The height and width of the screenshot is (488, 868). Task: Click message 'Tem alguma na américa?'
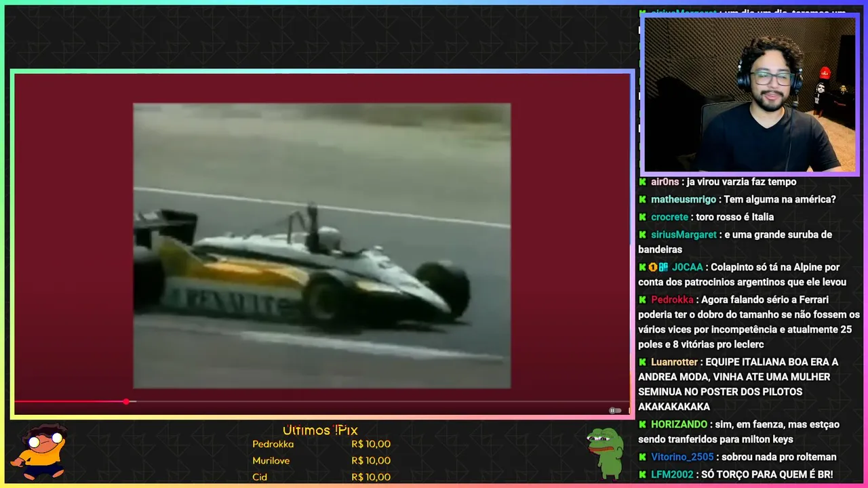[x=780, y=199]
